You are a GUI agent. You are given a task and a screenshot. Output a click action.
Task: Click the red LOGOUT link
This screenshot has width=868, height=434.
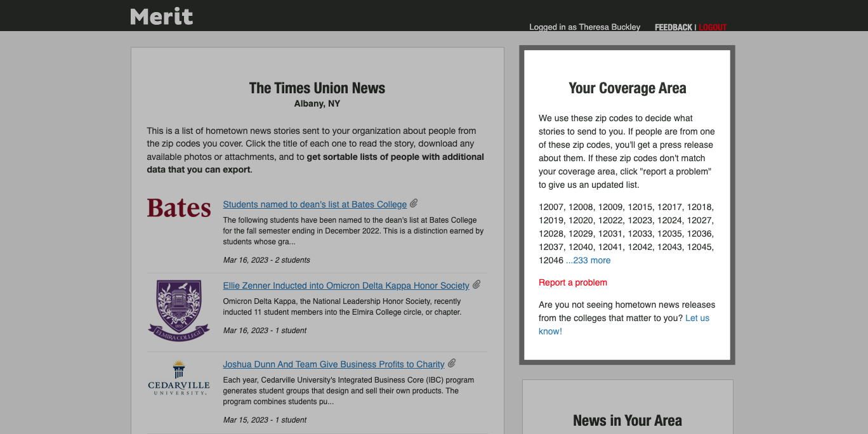pyautogui.click(x=712, y=27)
